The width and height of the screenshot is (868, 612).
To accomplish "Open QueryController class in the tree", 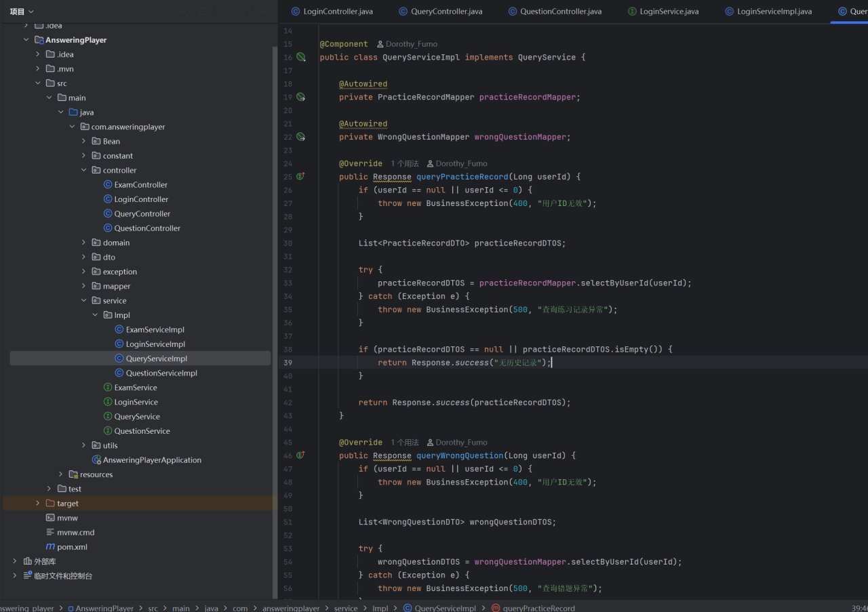I will pos(136,213).
